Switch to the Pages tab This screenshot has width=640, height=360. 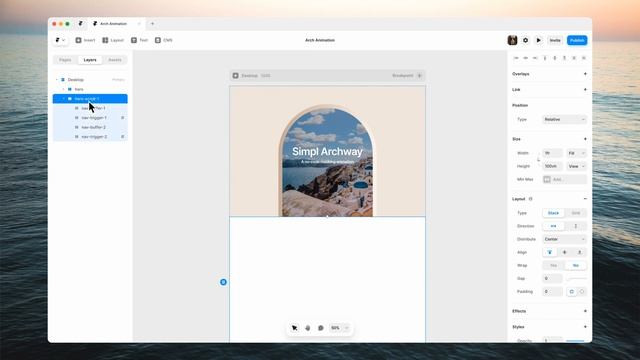(x=65, y=60)
